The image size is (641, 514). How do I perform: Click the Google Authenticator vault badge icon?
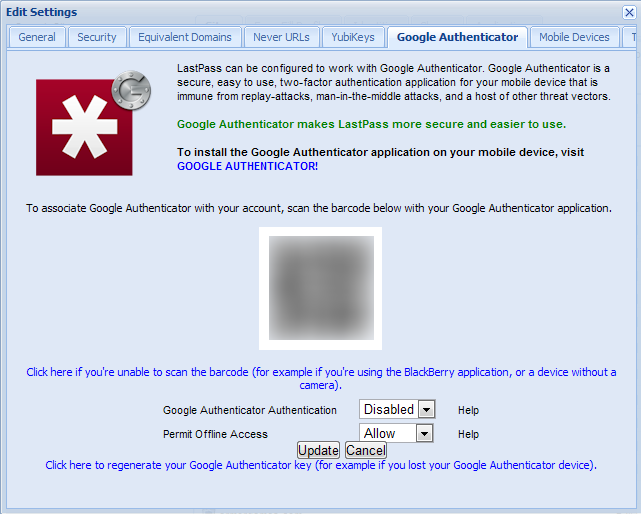(131, 90)
